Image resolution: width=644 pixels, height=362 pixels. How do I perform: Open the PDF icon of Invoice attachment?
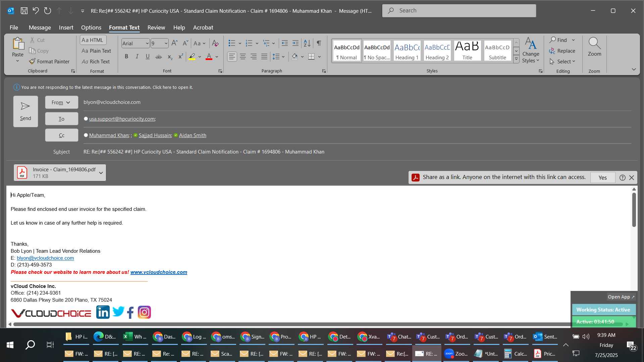click(x=22, y=173)
